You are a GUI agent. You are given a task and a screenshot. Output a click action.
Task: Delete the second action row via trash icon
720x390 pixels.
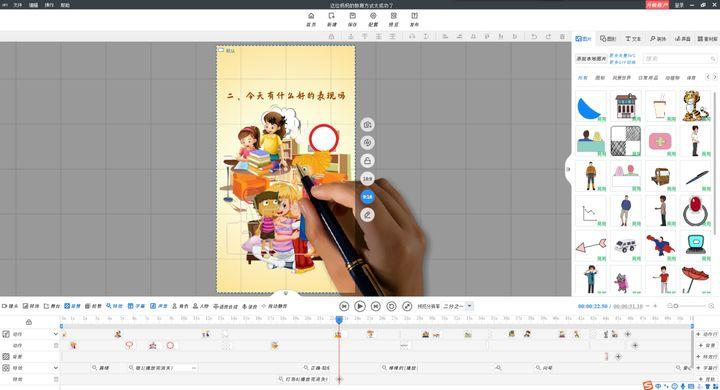(x=56, y=345)
